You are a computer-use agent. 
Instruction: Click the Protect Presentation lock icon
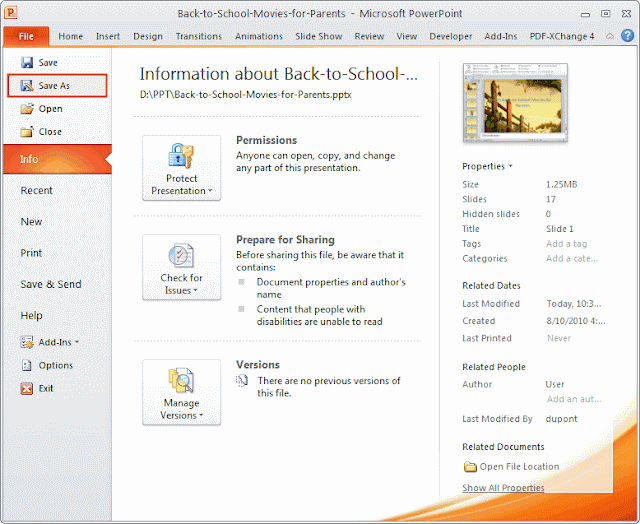point(181,156)
